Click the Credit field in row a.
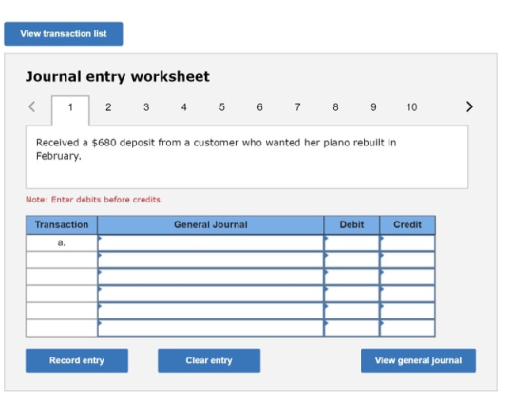Screen dimensions: 532x405 click(408, 242)
